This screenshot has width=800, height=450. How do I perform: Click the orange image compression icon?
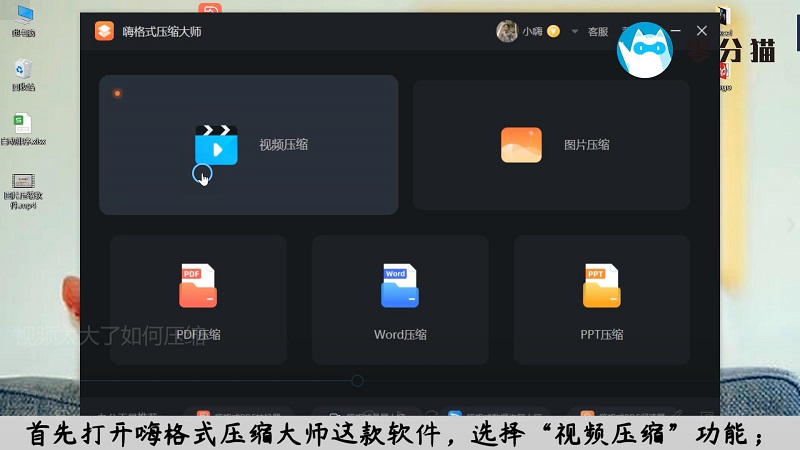tap(521, 145)
